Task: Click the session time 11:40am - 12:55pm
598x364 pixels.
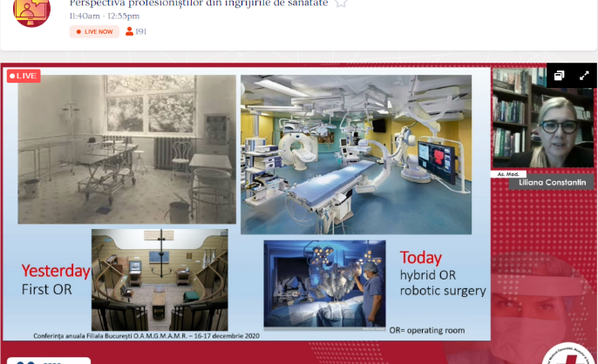Action: pos(106,16)
